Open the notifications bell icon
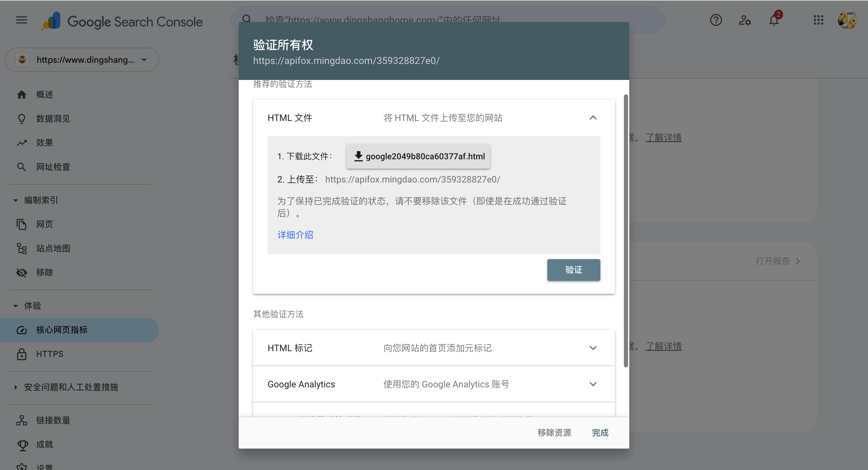 tap(774, 20)
